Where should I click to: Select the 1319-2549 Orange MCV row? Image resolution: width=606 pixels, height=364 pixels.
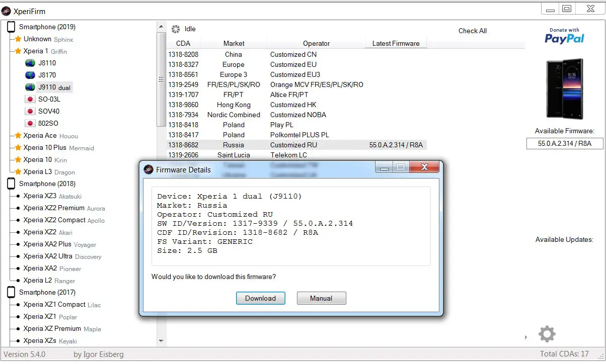tap(297, 84)
